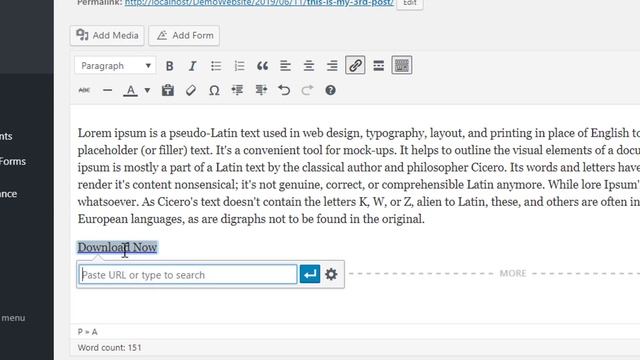This screenshot has height=360, width=640.
Task: Click the Redo icon
Action: point(307,90)
